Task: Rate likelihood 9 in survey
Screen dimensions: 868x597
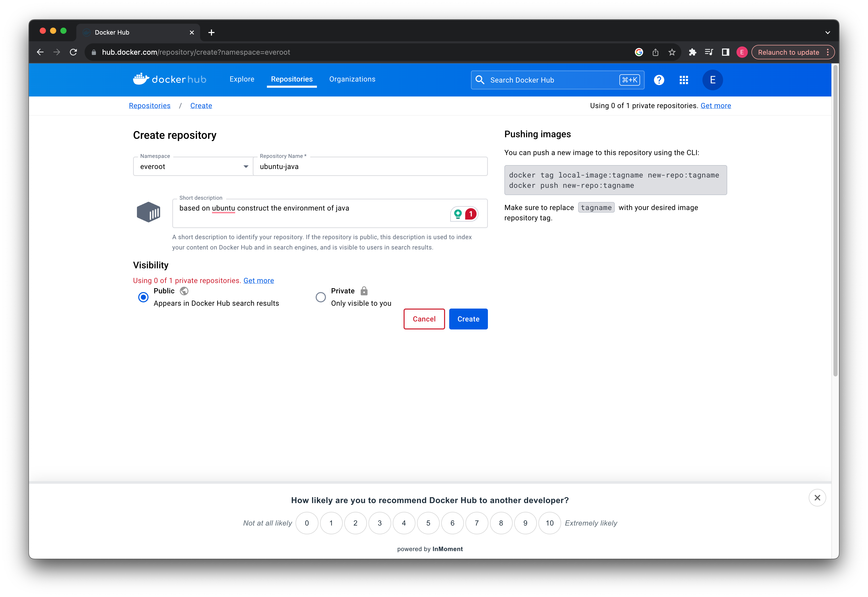Action: 525,522
